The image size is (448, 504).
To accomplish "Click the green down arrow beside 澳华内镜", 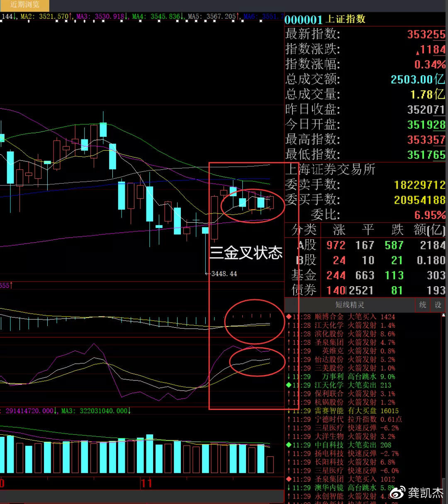I will click(288, 488).
